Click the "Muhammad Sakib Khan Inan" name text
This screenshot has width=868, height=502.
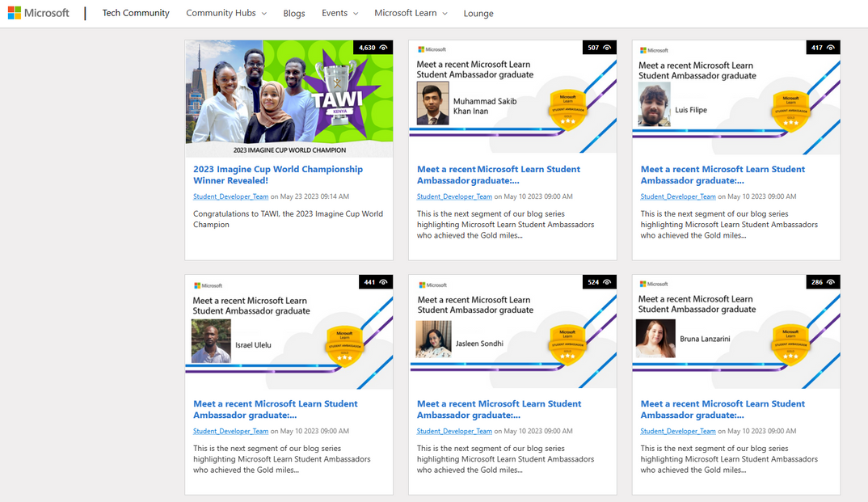pyautogui.click(x=485, y=106)
